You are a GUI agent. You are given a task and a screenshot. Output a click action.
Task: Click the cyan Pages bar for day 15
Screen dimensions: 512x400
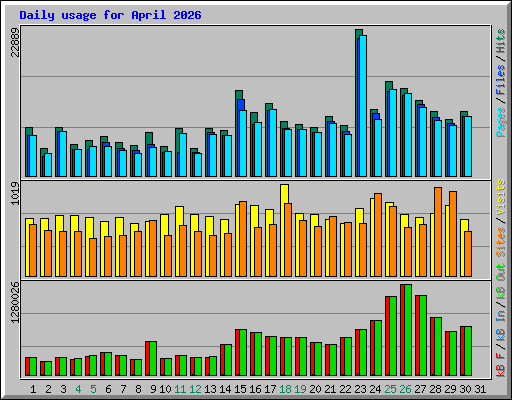click(243, 143)
